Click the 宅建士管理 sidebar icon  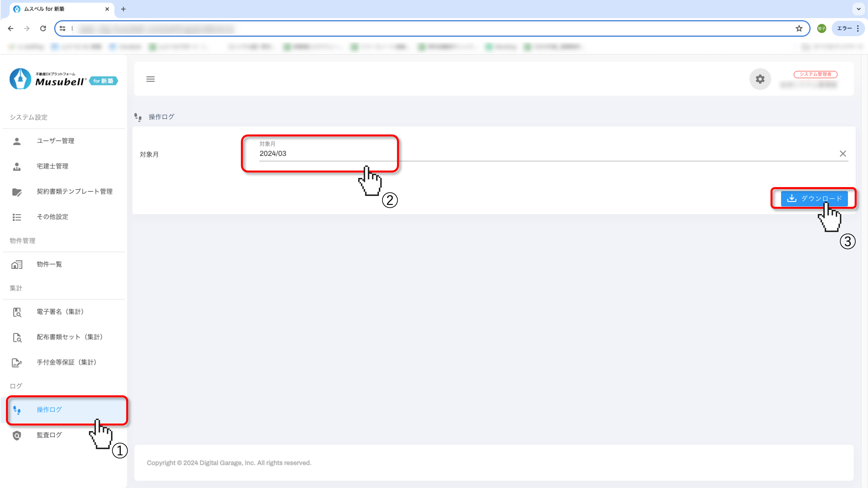[17, 166]
